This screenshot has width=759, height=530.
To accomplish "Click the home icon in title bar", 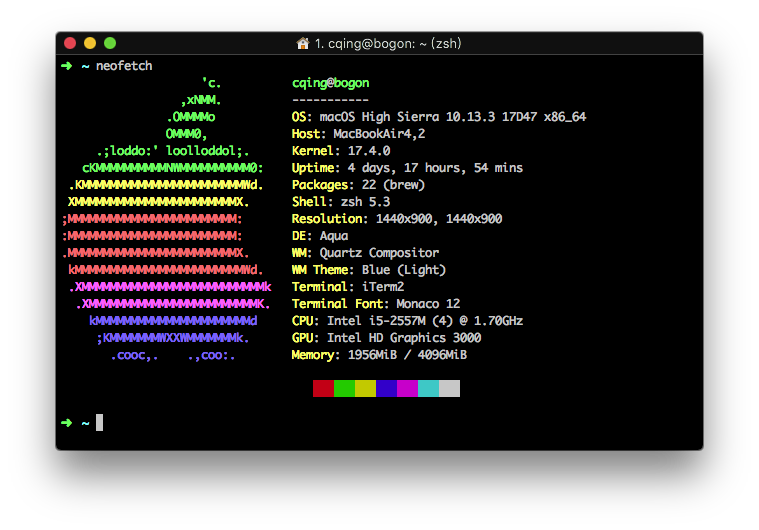I will (x=303, y=44).
